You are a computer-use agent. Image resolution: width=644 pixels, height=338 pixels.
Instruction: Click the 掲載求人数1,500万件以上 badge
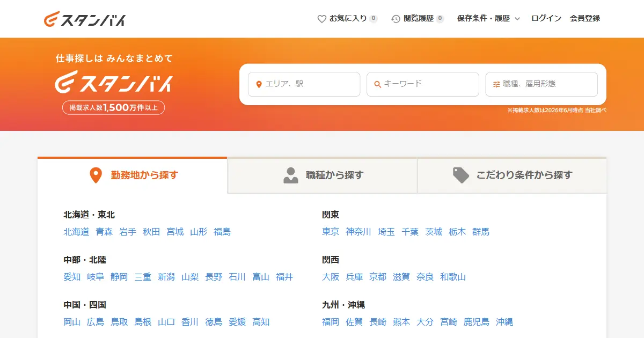coord(114,107)
